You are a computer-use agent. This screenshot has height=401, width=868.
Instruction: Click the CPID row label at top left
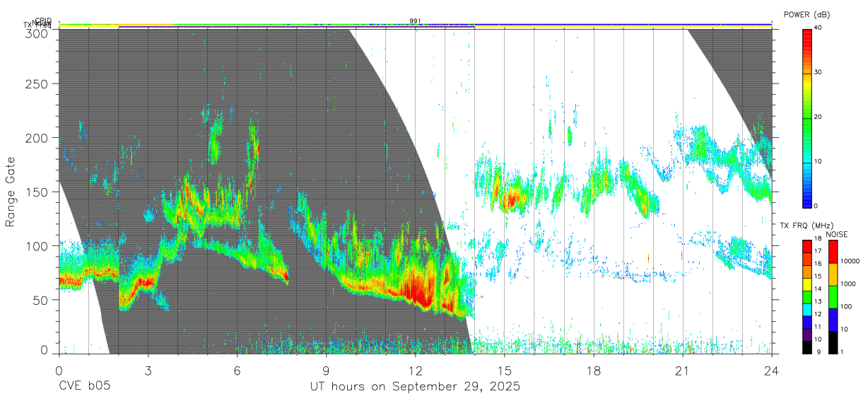tap(43, 21)
